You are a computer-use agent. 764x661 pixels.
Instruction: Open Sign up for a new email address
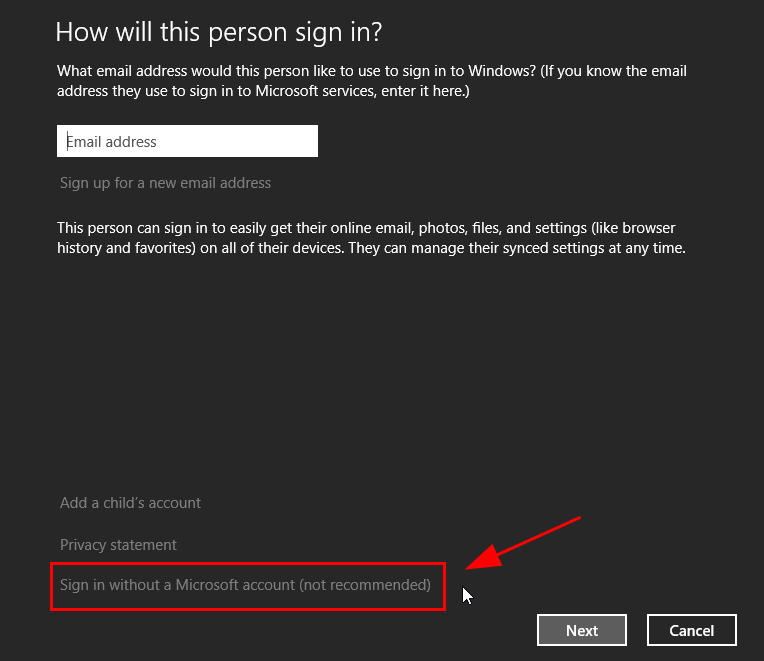tap(165, 183)
